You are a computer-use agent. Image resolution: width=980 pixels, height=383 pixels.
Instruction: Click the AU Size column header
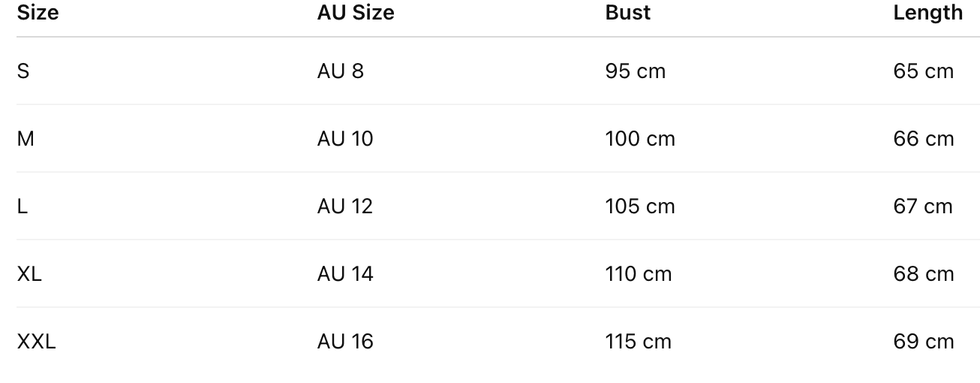pos(355,13)
